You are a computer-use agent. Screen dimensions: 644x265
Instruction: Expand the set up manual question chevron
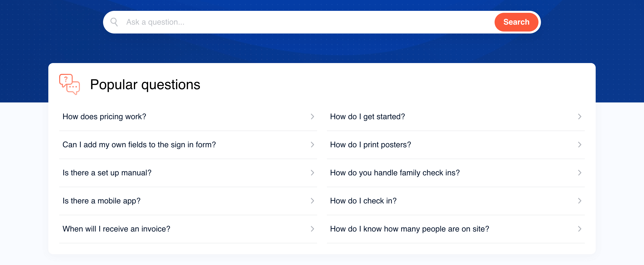[x=312, y=173]
